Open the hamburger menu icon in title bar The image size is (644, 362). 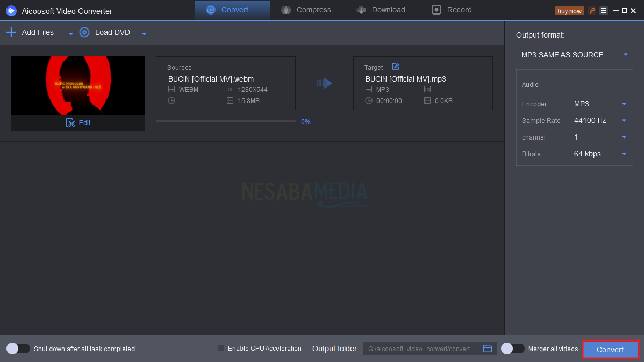coord(604,11)
